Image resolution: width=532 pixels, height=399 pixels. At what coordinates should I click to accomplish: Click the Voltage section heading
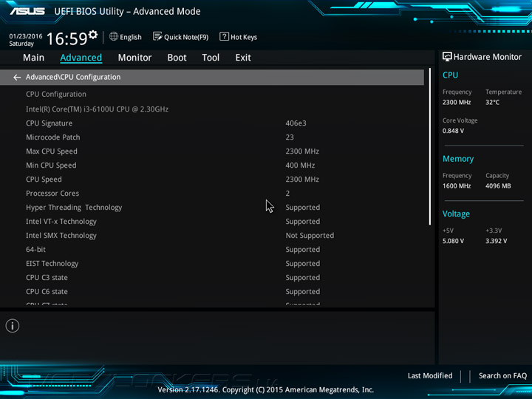tap(456, 214)
